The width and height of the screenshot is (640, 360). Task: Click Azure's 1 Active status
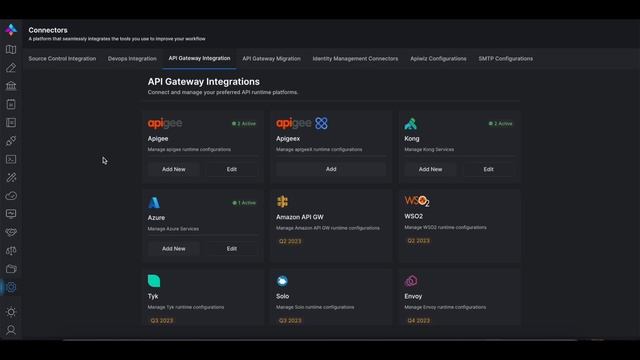point(244,202)
